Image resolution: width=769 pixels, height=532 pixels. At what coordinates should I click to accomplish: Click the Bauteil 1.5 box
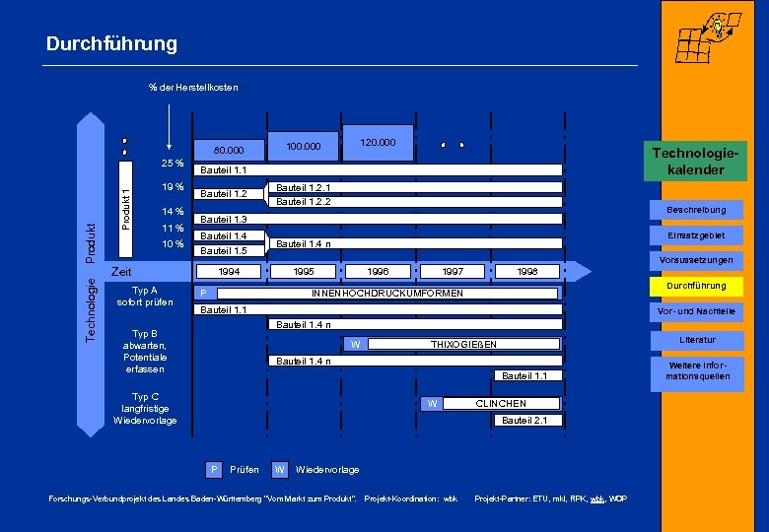point(229,251)
